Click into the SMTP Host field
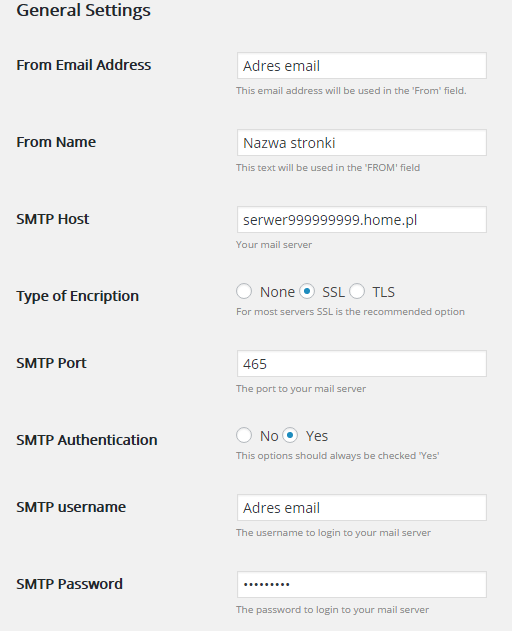This screenshot has width=512, height=631. coord(362,220)
